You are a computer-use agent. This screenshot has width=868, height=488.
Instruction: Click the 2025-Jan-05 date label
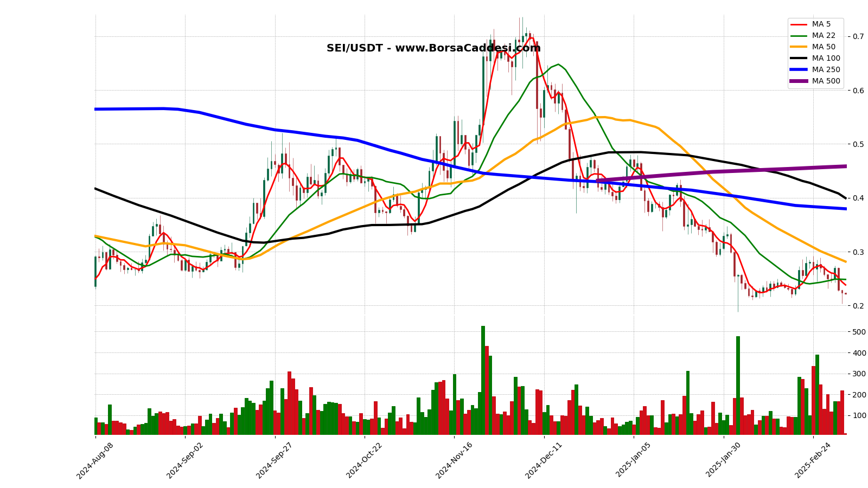(x=634, y=460)
